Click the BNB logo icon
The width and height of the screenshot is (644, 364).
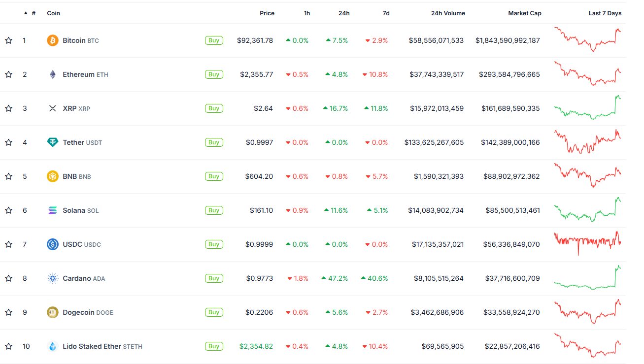tap(53, 176)
